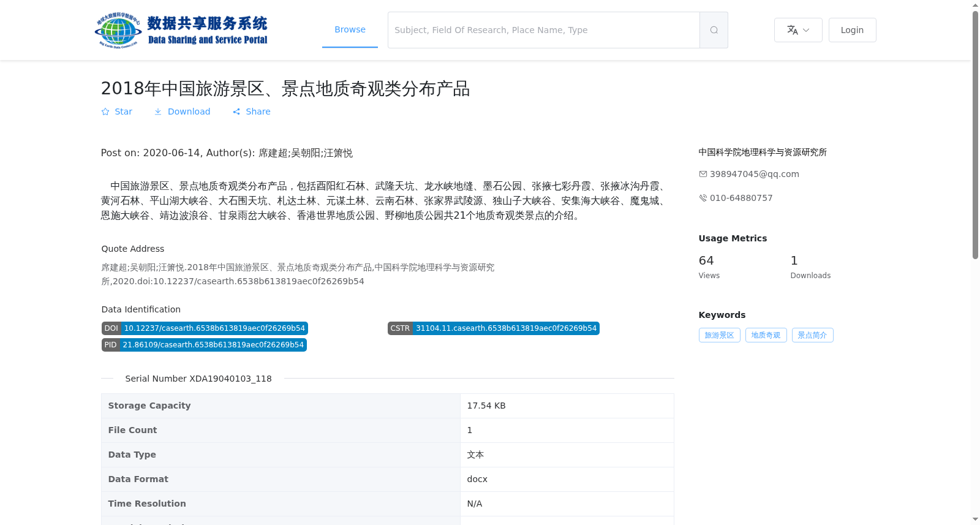
Task: Click the scrollbar down arrow
Action: [x=975, y=519]
